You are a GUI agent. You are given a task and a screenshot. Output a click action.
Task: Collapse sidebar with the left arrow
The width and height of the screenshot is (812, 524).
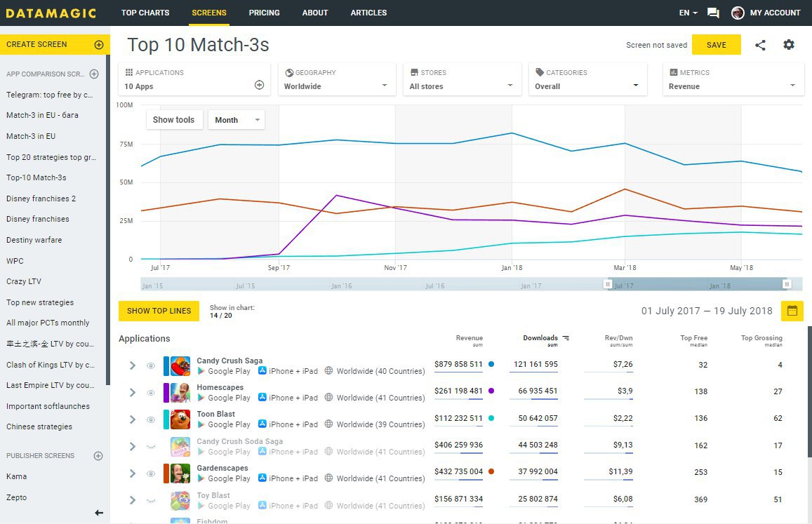click(x=99, y=513)
